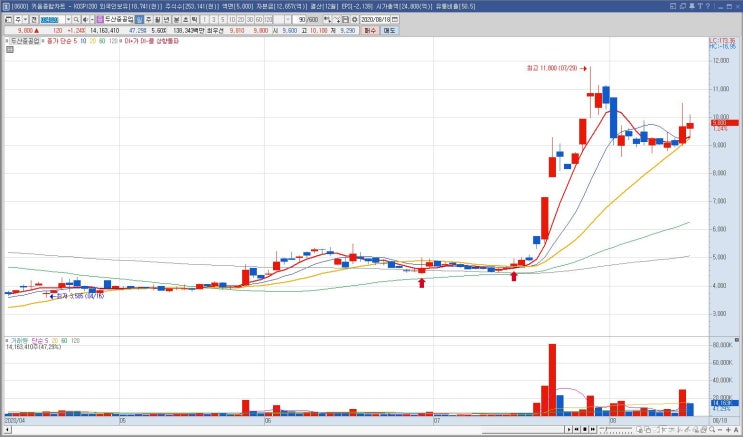Click the 매도 sell button
Screen dimensions: 743x437
[389, 30]
